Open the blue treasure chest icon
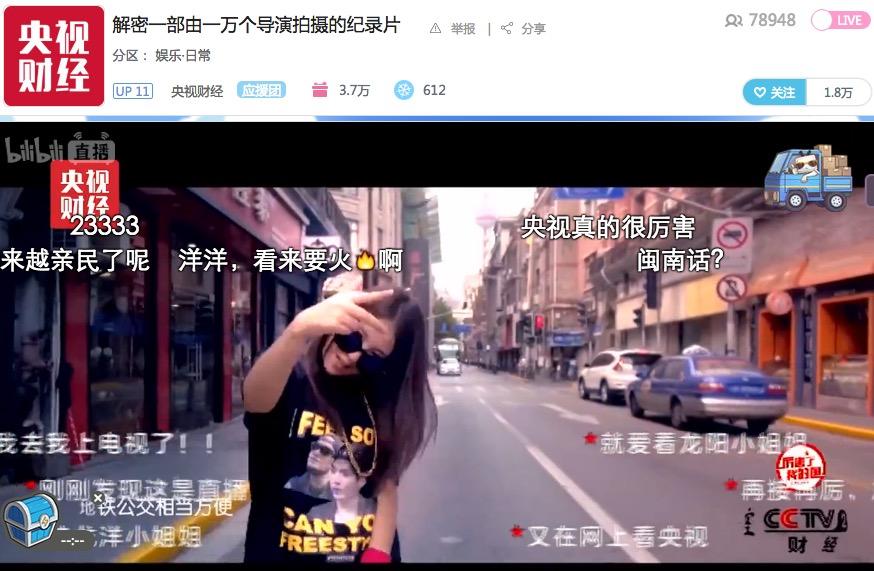This screenshot has height=571, width=874. tap(29, 517)
